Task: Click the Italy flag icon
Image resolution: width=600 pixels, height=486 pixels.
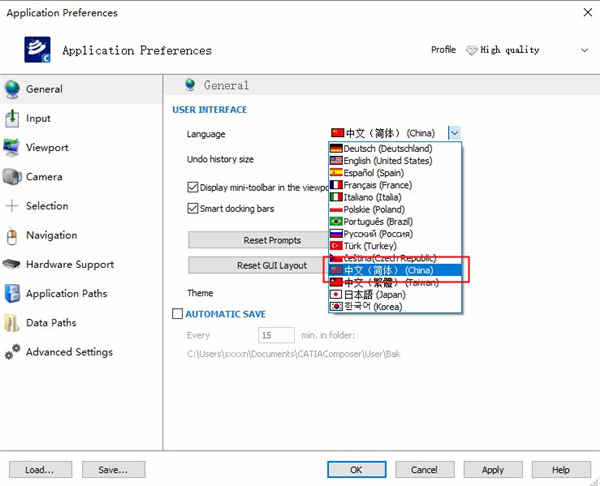Action: pos(336,197)
